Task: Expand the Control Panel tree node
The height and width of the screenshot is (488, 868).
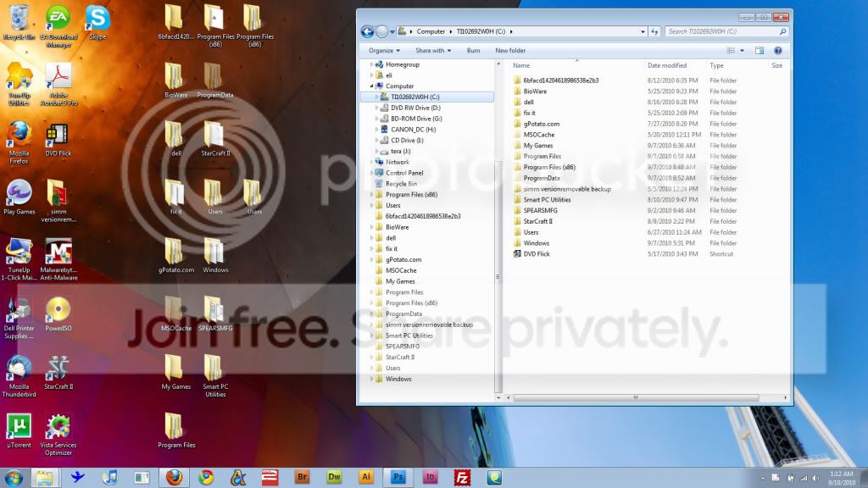Action: pos(371,173)
